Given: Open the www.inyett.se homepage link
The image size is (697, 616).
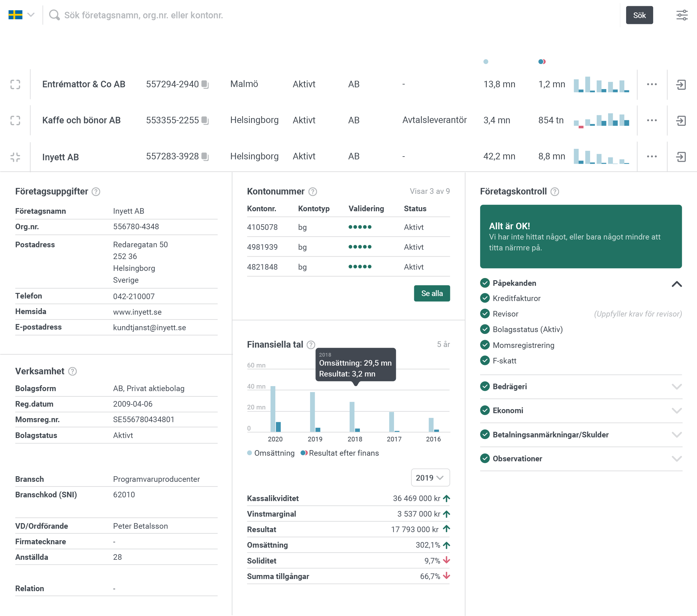Looking at the screenshot, I should [137, 312].
